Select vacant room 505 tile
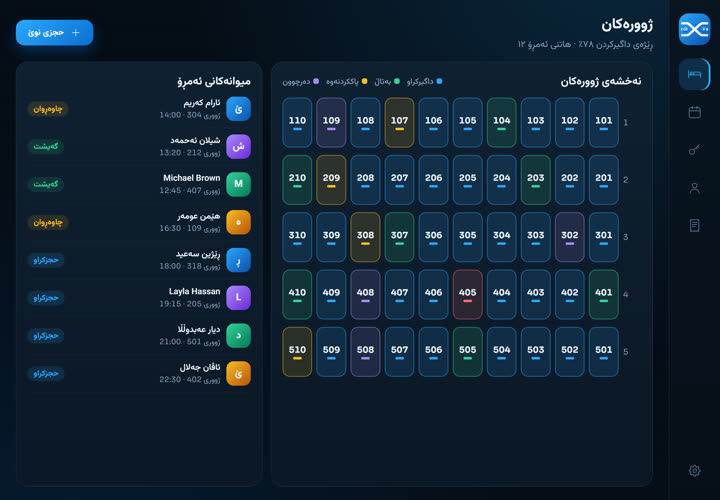 (467, 352)
